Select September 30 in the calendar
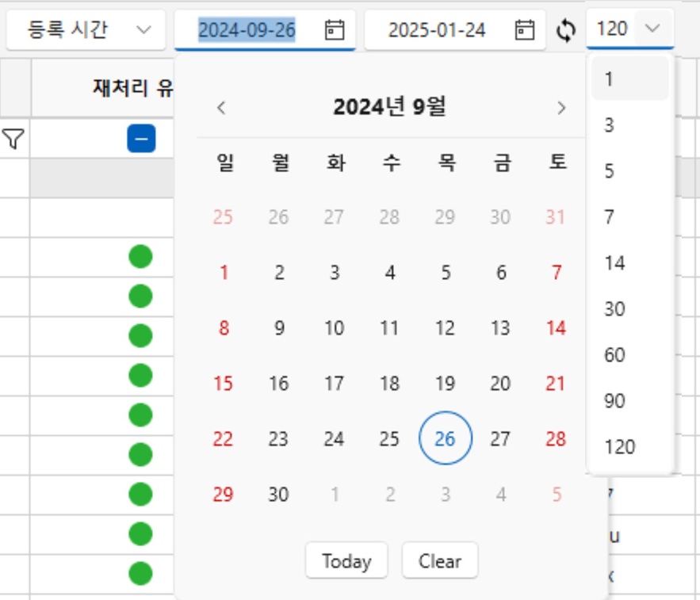Screen dimensions: 700x600 coord(278,495)
